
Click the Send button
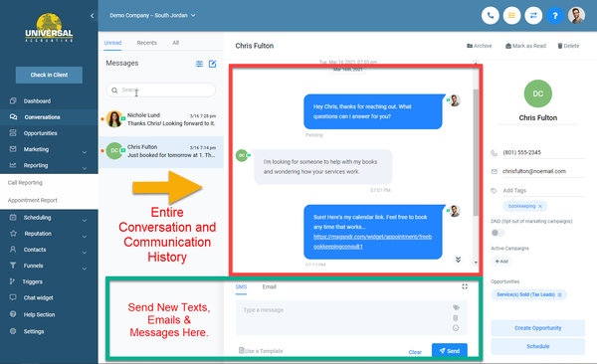pos(450,350)
